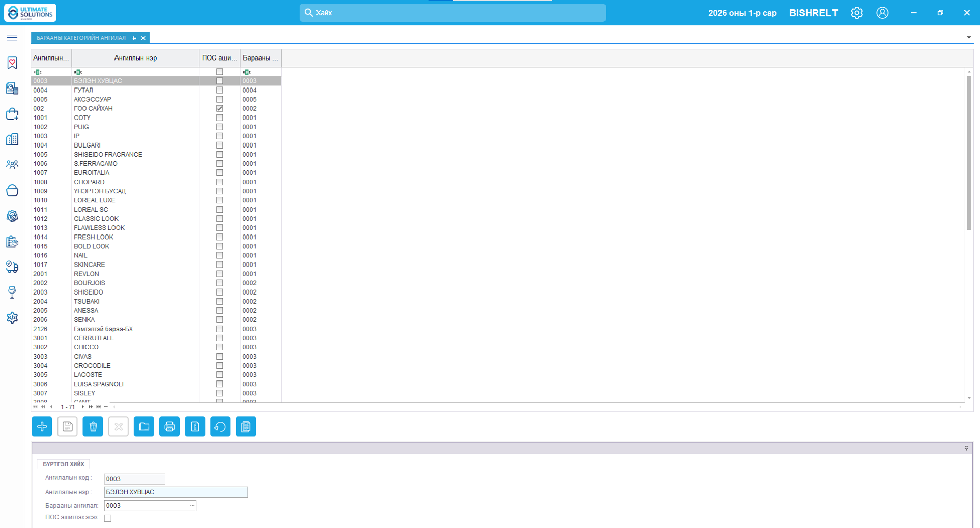Select the БҮРТГЭЛ ХИЙХ tab
The image size is (980, 528).
coord(64,464)
